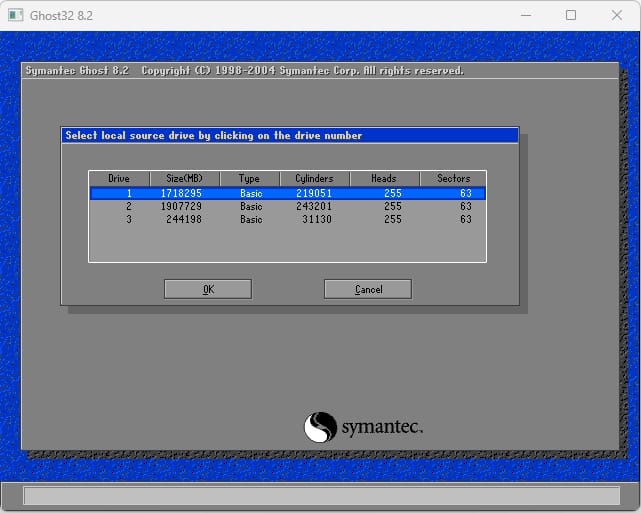Click the sectors value 63 of drive 3

(x=466, y=219)
